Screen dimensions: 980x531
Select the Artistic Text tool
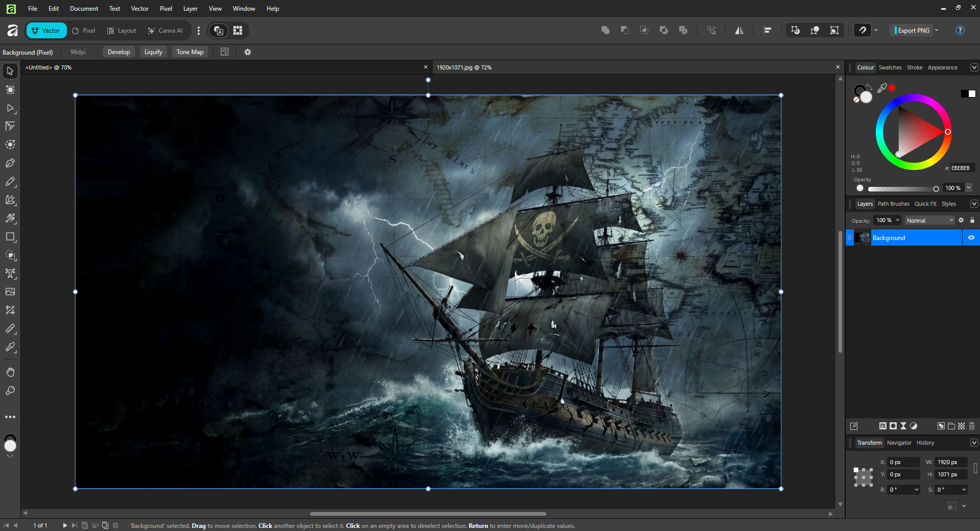pyautogui.click(x=10, y=274)
